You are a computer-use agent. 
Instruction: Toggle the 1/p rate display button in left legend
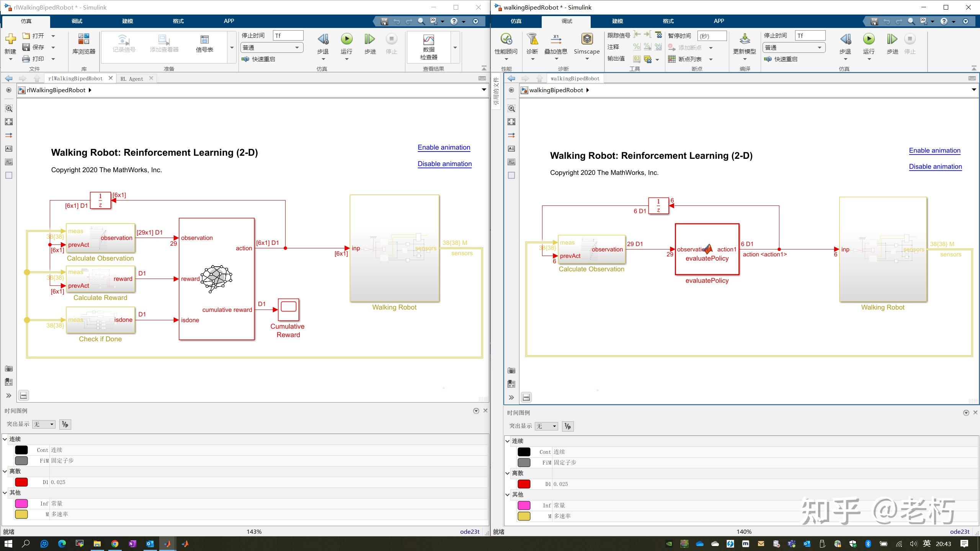click(65, 424)
